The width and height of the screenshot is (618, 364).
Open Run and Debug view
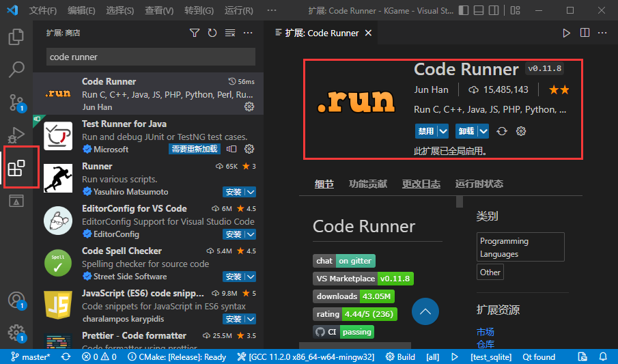coord(16,135)
